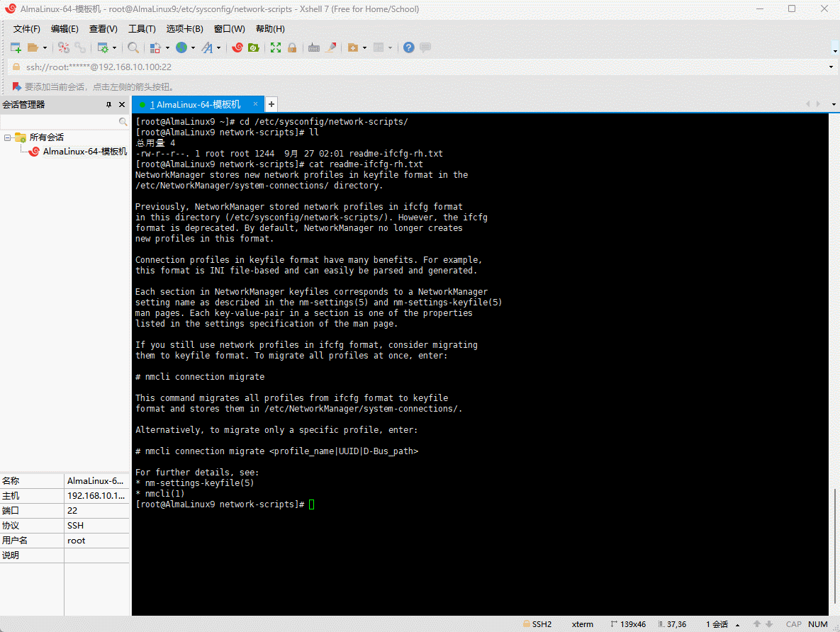Expand the address bar history dropdown

click(831, 67)
